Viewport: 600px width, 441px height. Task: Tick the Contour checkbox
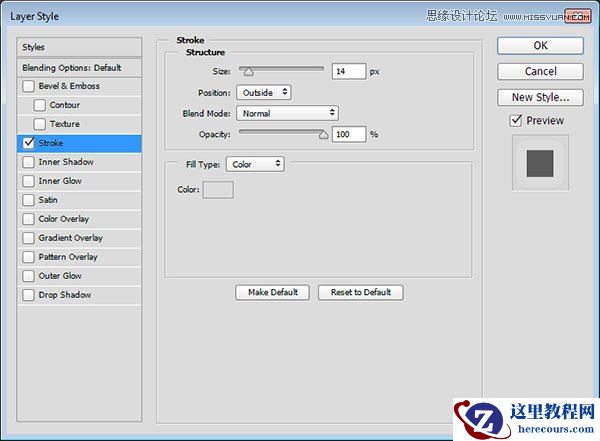pyautogui.click(x=39, y=105)
